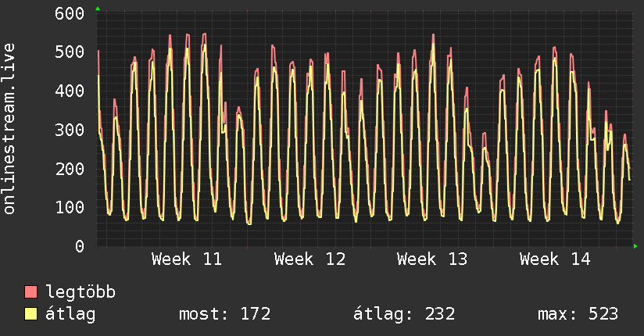Click the 500 y-axis value

click(70, 52)
